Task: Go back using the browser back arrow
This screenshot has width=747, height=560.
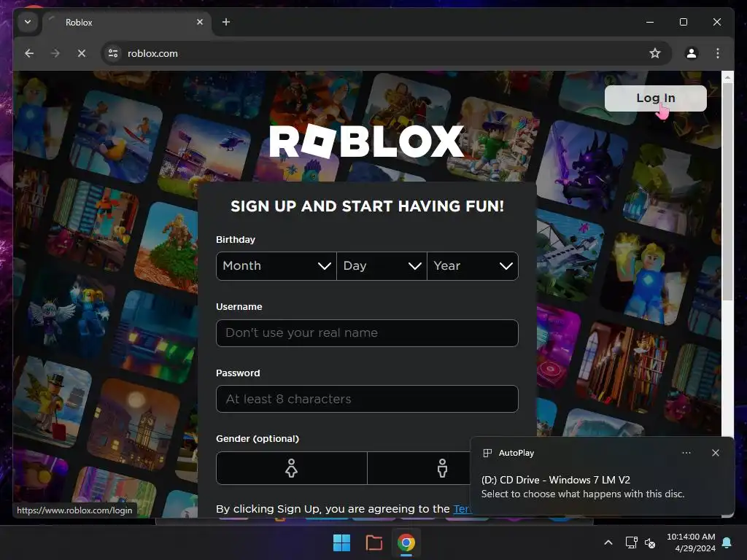Action: [x=29, y=53]
